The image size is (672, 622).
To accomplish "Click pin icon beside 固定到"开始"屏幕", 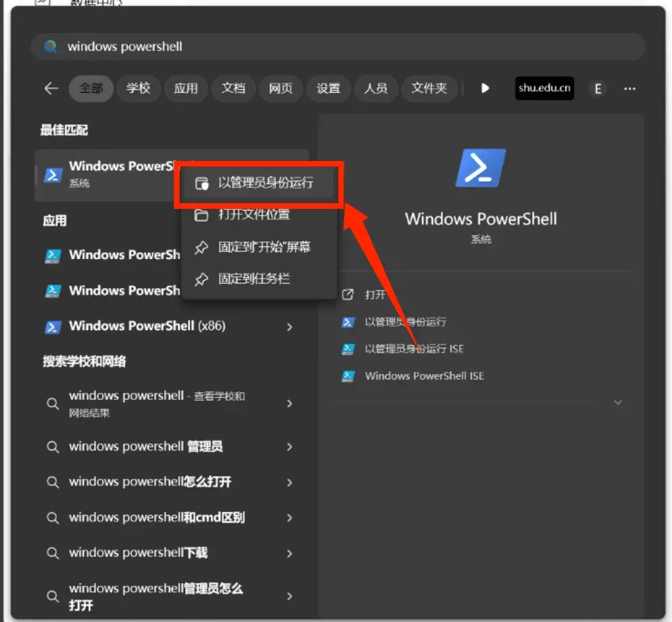I will click(x=201, y=247).
